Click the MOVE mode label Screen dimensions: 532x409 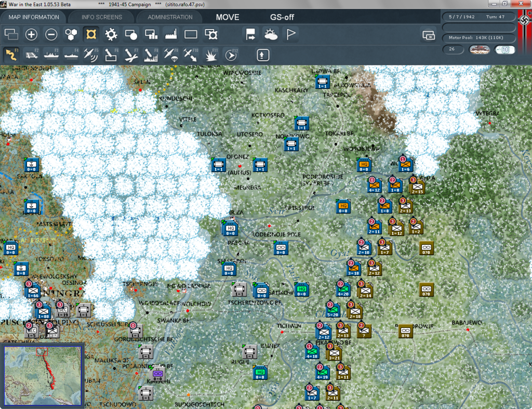click(x=228, y=17)
